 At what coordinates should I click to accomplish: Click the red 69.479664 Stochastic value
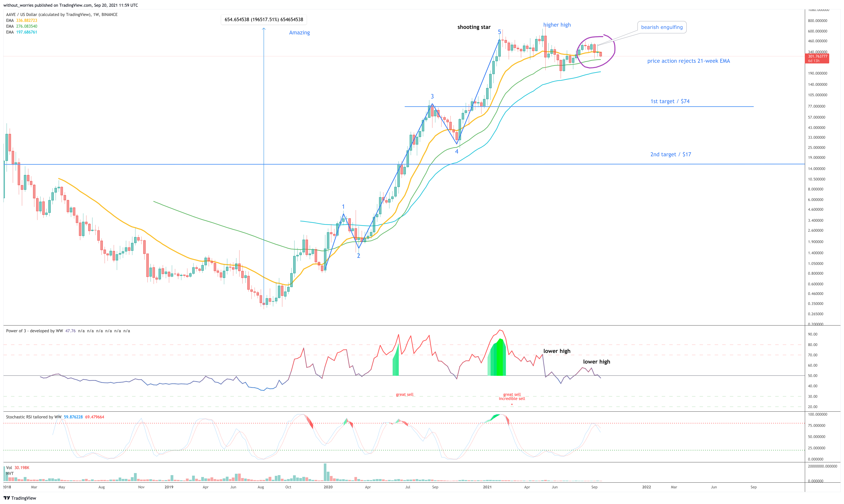(x=94, y=417)
